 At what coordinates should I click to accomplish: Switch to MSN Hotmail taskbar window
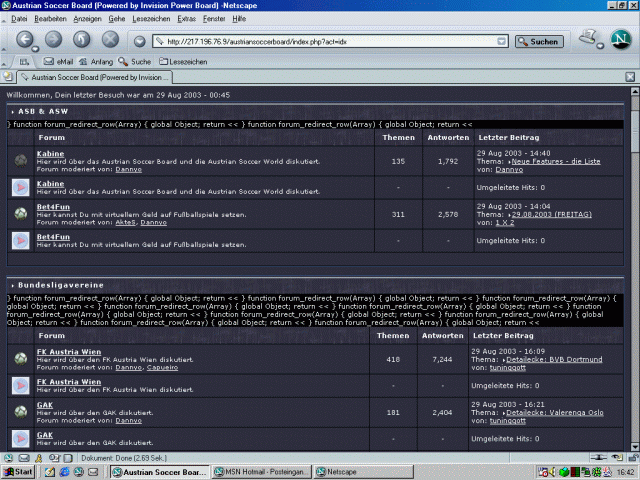(262, 472)
